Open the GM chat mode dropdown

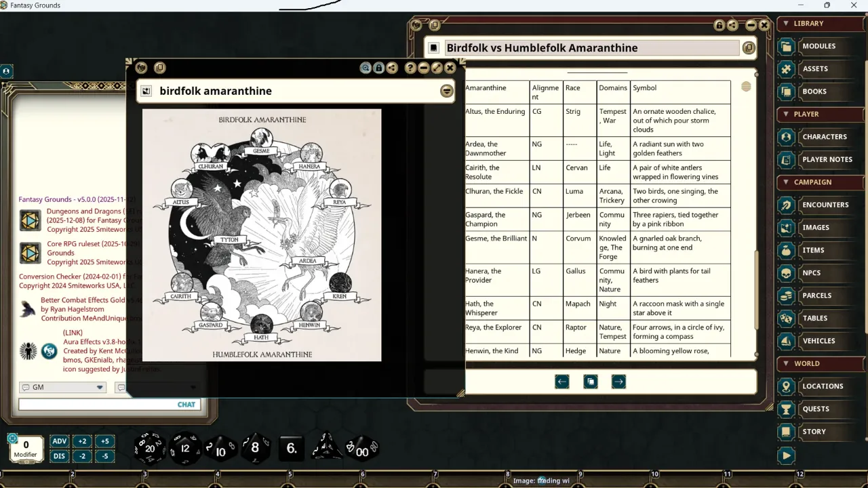pos(62,387)
